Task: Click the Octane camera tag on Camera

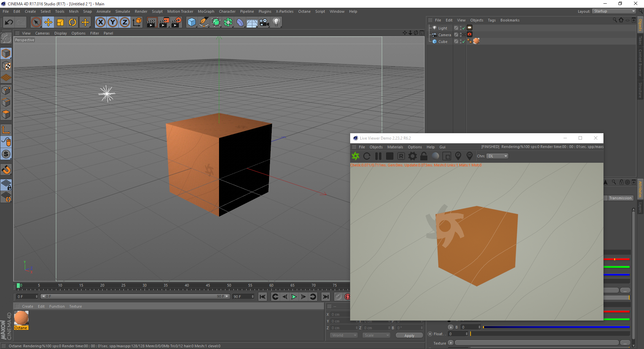Action: coord(470,35)
